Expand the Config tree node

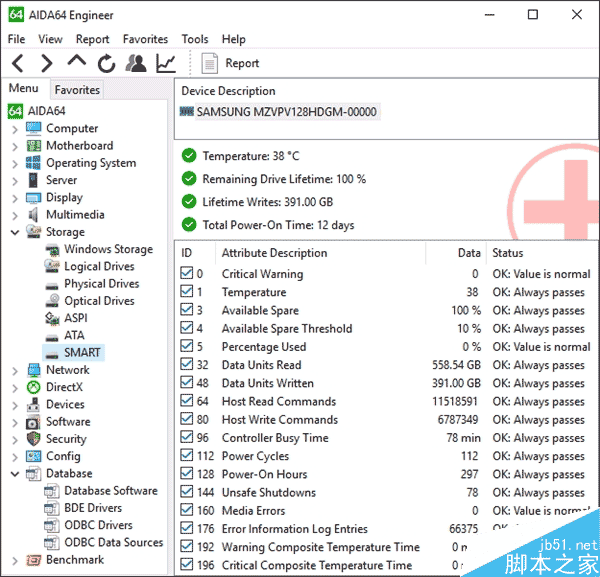tap(15, 457)
